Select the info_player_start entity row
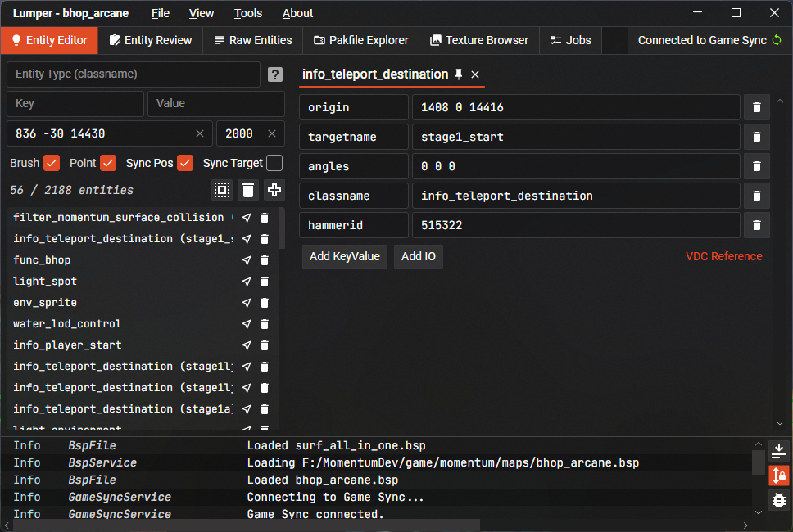The height and width of the screenshot is (532, 793). (x=142, y=345)
